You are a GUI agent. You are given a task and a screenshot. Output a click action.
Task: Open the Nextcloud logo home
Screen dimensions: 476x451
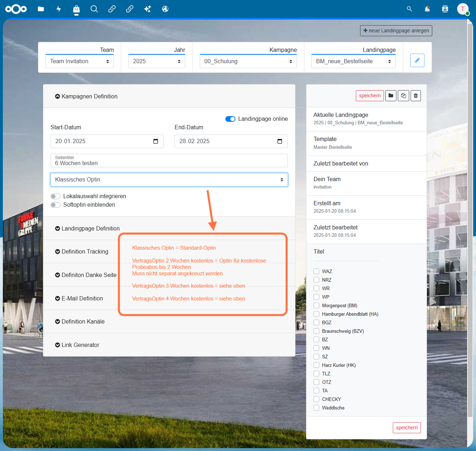coord(16,9)
